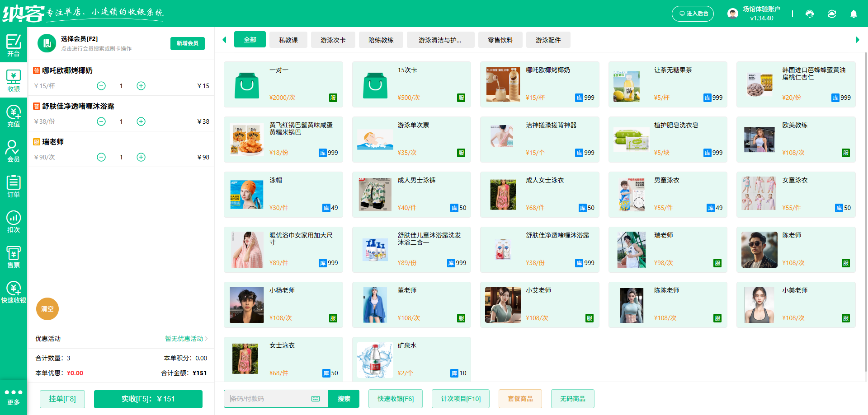Screen dimensions: 868x415
Task: Open the notification bell icon
Action: [x=854, y=14]
